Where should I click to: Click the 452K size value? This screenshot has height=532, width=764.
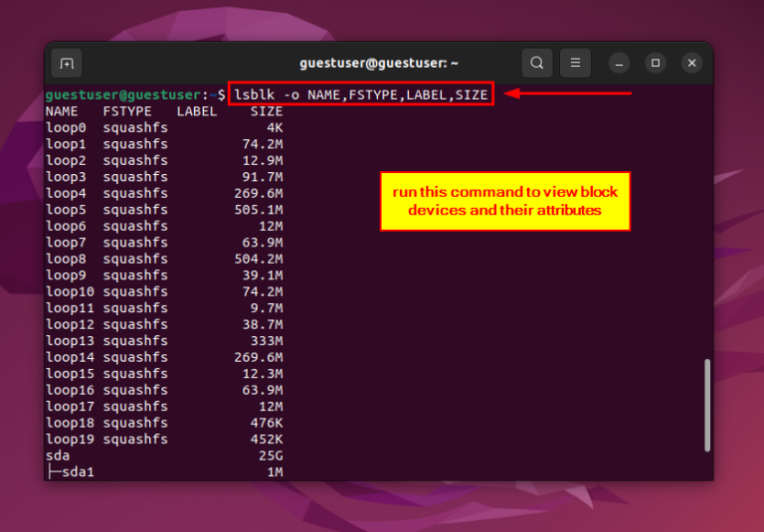pos(267,440)
